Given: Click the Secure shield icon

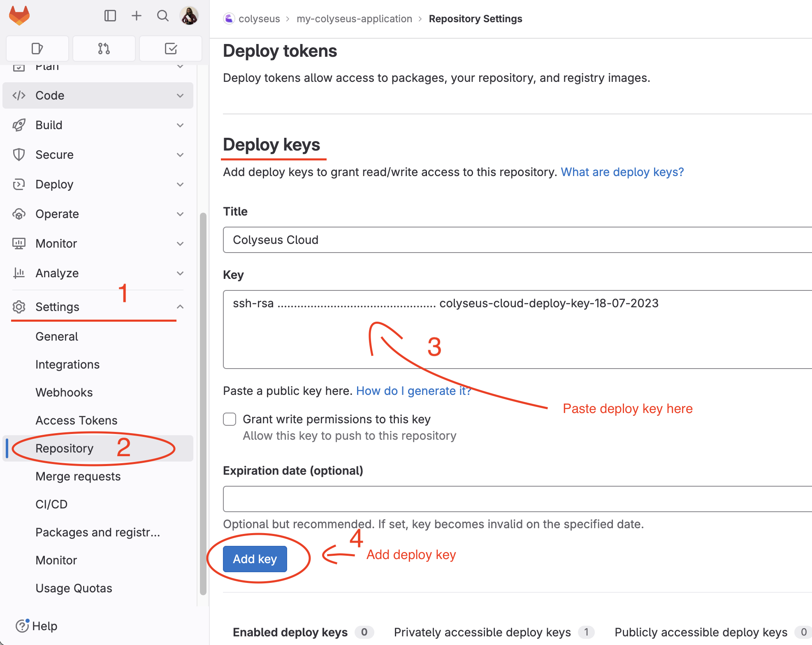Looking at the screenshot, I should [x=19, y=155].
